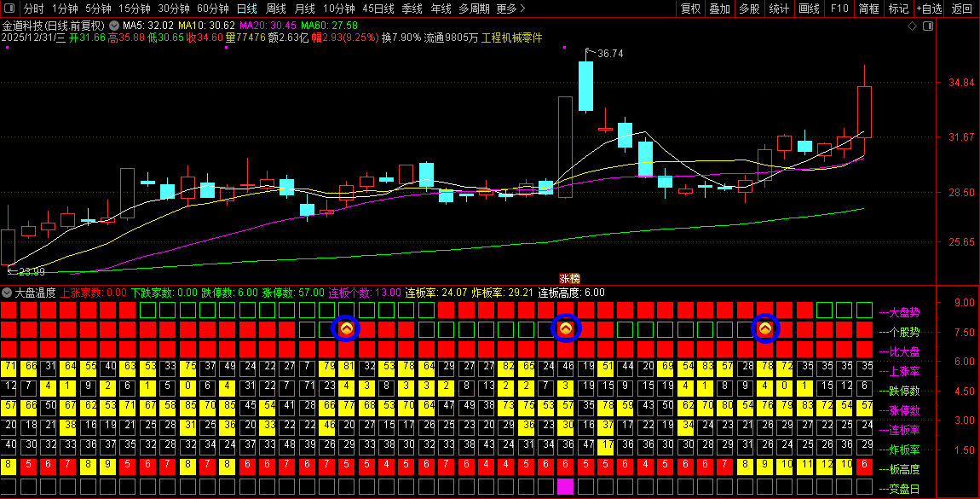Open the dropdown beside 大盘温度 indicator
This screenshot has width=980, height=499.
(7, 293)
